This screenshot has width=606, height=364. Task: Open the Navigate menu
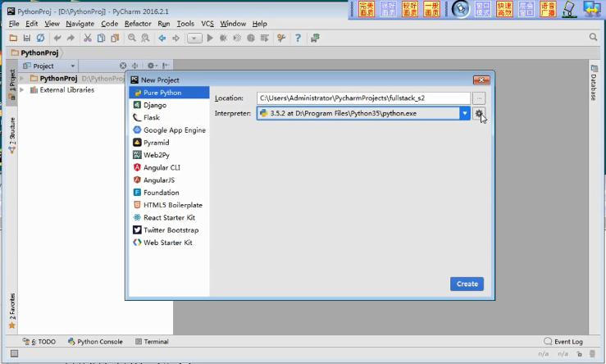(x=80, y=24)
